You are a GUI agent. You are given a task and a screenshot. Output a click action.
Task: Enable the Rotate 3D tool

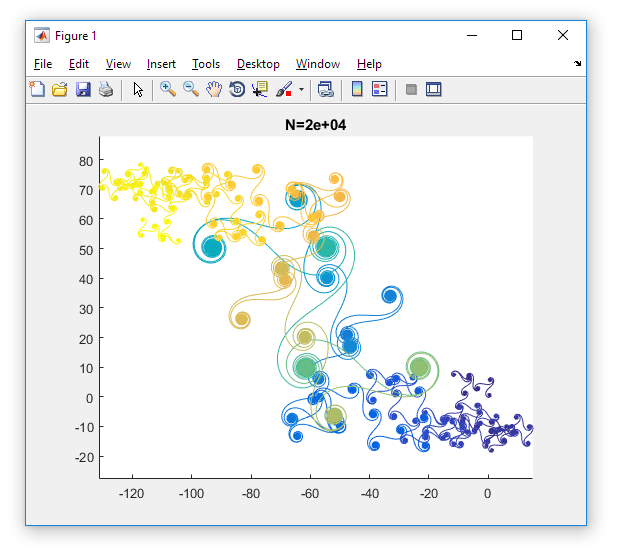point(237,89)
